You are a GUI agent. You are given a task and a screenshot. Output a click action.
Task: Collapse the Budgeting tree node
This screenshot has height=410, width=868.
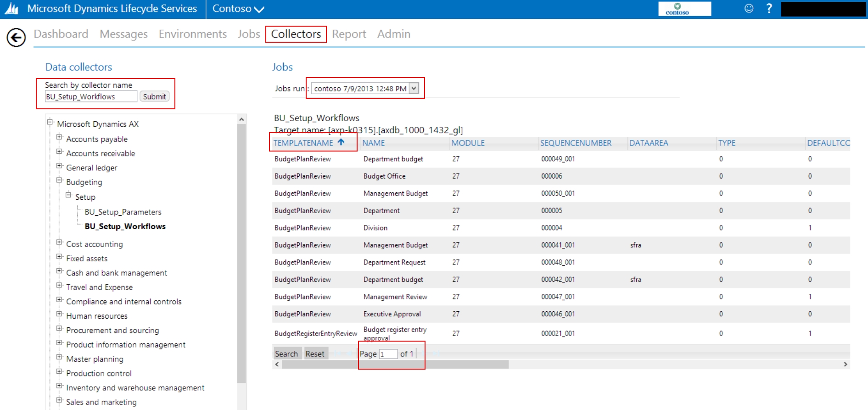pos(59,180)
